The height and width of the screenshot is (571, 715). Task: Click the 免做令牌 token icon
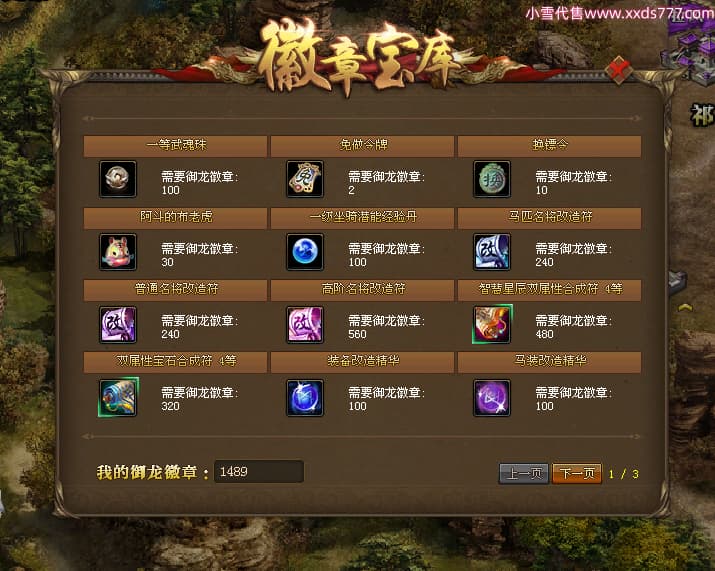[x=305, y=179]
